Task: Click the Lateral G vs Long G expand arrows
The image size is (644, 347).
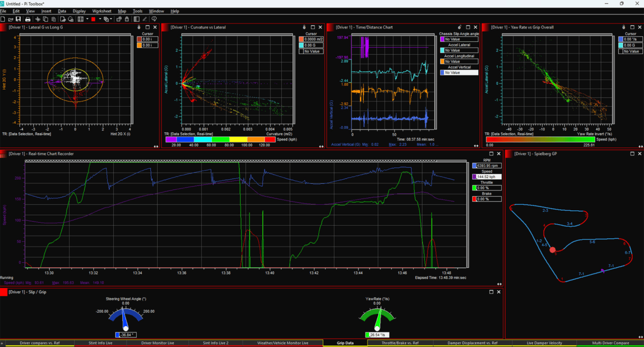Action: 156,146
